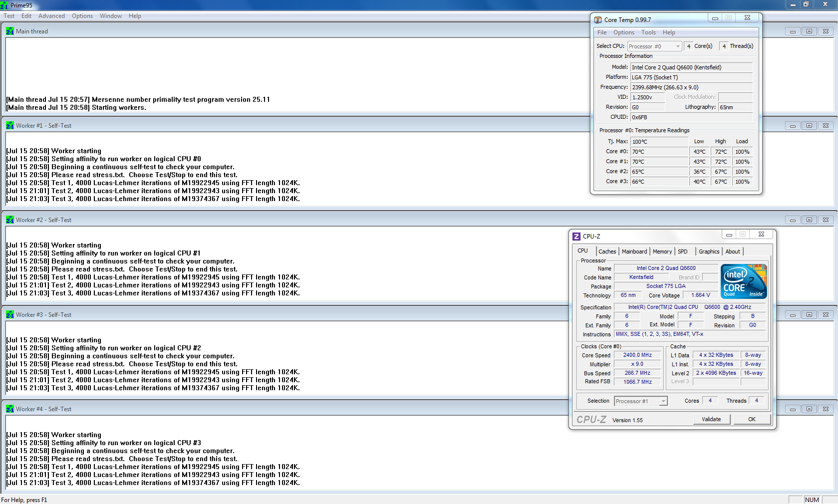Open Prime95's Test menu
Viewport: 838px width, 504px height.
pyautogui.click(x=9, y=16)
